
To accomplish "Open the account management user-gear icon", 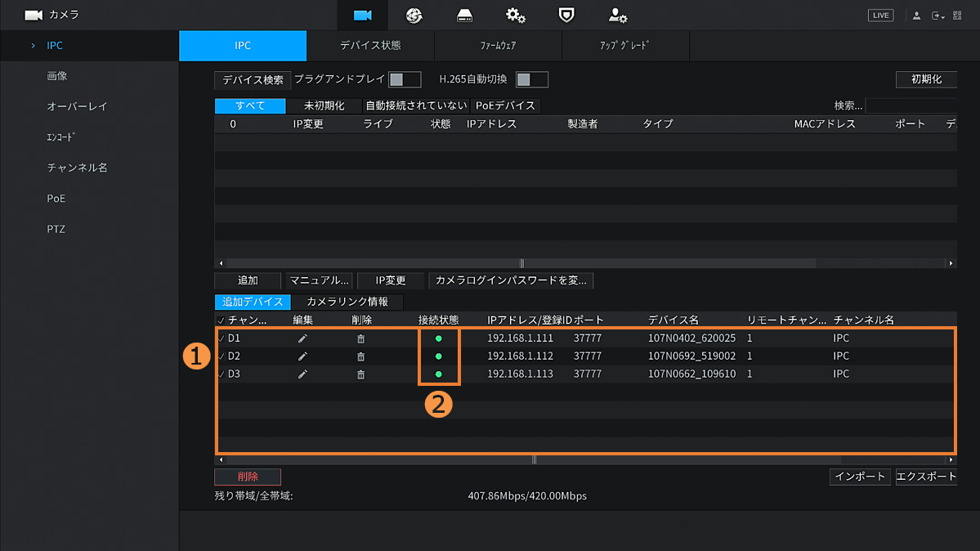I will [617, 16].
